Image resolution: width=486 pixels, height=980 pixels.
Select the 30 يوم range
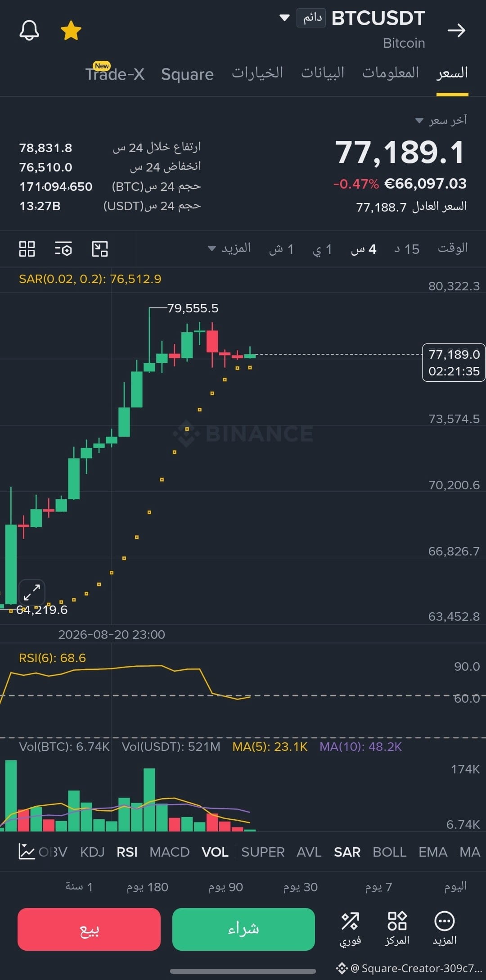click(300, 887)
